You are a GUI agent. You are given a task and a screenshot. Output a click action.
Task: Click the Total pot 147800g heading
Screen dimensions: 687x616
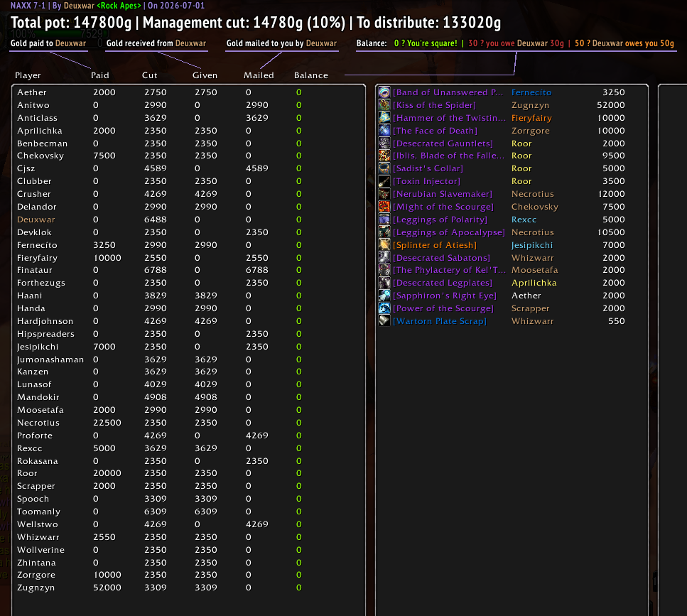click(x=71, y=22)
